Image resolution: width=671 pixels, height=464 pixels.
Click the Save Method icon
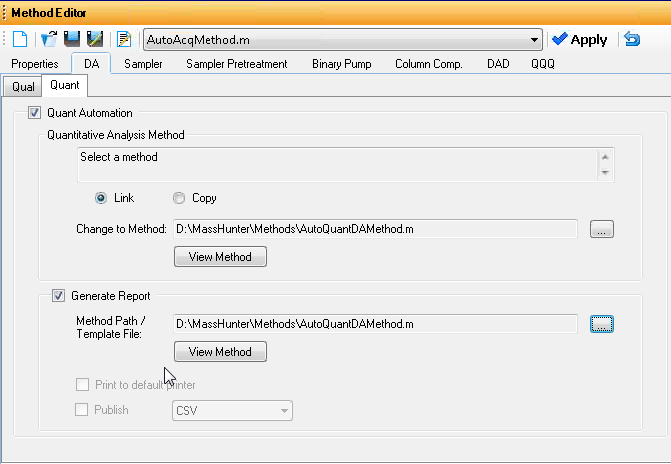pos(72,40)
